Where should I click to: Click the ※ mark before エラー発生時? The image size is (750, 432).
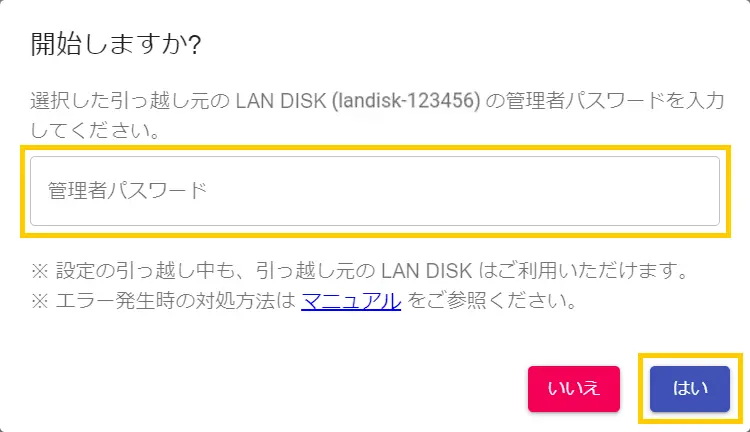39,299
